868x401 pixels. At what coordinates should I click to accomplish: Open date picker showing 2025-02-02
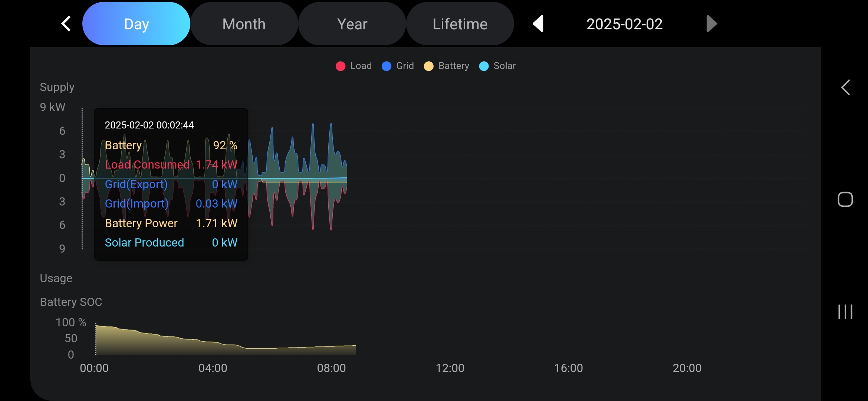[624, 24]
